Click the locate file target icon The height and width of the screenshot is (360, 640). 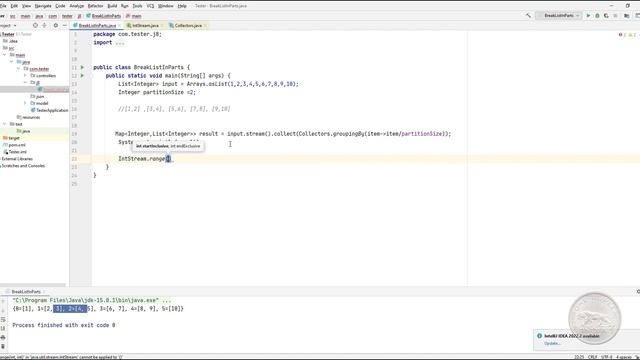click(x=35, y=25)
